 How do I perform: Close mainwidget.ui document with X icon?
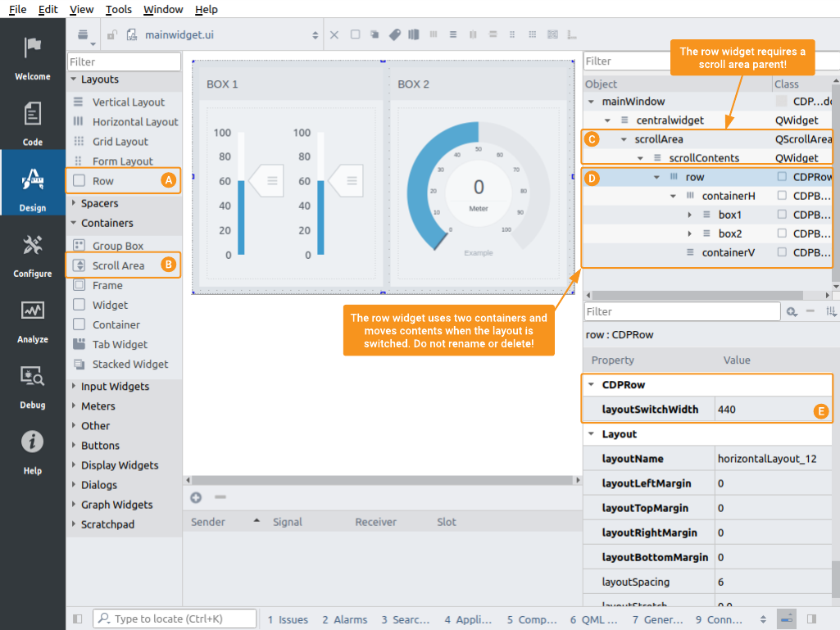coord(334,35)
